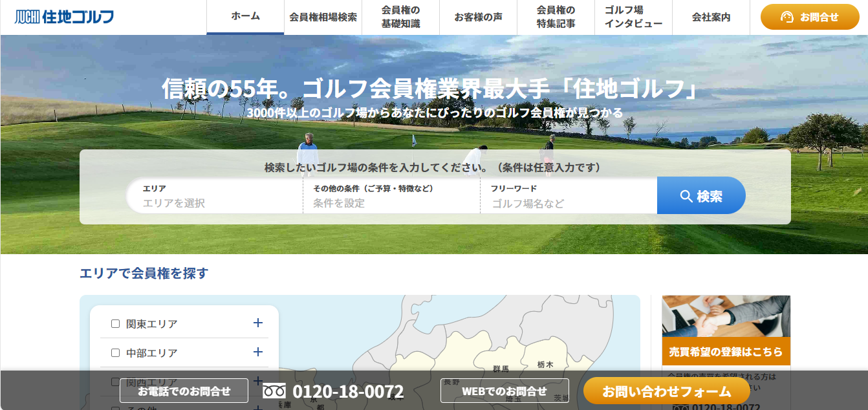This screenshot has height=410, width=868.
Task: Click the magnifying glass search icon
Action: pyautogui.click(x=686, y=196)
